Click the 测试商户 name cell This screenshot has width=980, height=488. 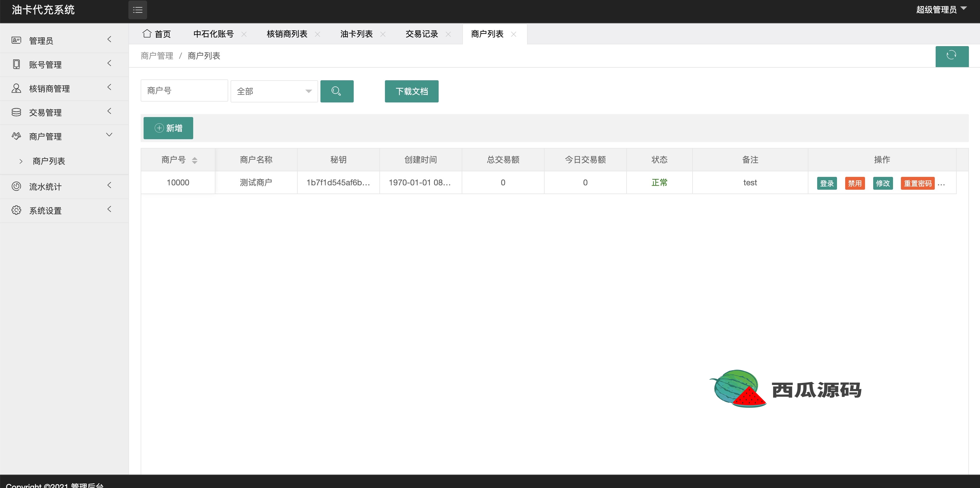coord(256,183)
